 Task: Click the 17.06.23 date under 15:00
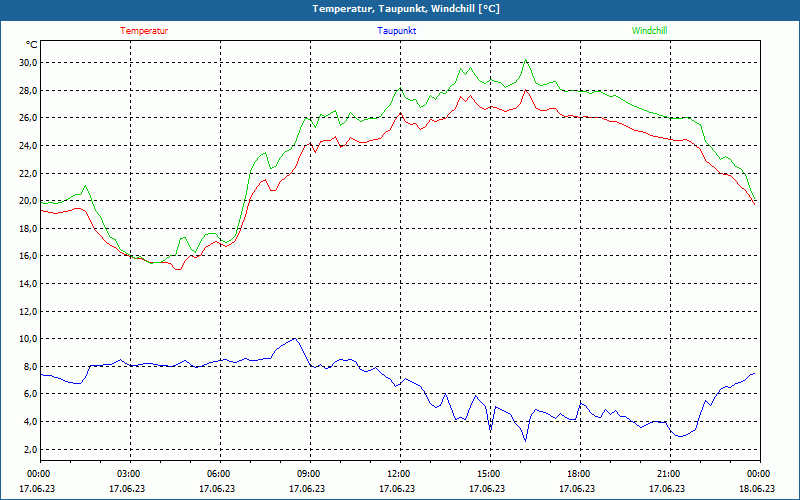click(x=487, y=488)
